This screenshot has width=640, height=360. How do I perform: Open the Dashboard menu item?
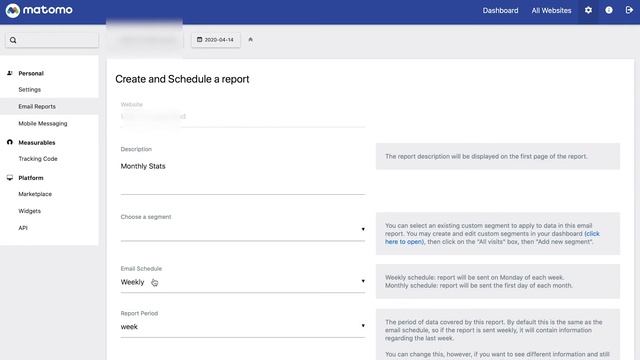point(500,11)
